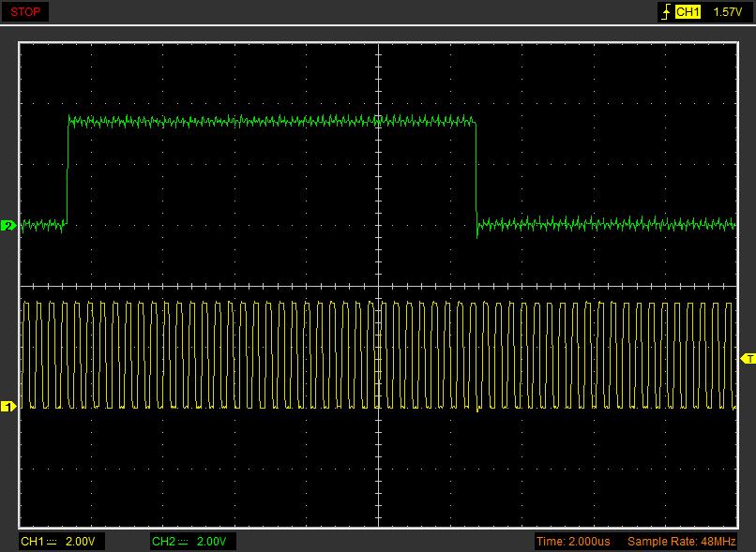Click the red STOP status indicator
Screen dimensions: 756x552
25,12
